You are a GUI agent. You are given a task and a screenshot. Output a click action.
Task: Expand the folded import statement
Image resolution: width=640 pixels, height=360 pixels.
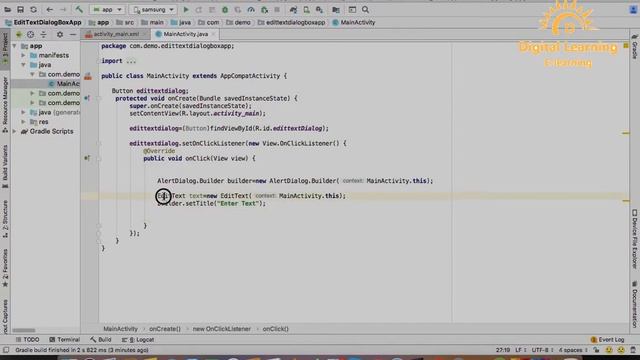[131, 61]
